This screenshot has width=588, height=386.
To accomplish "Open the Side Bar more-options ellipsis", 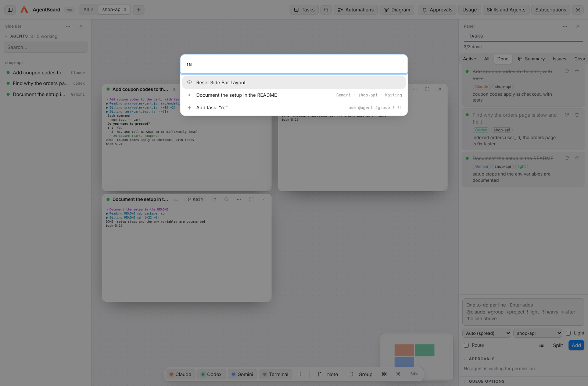I will click(68, 26).
